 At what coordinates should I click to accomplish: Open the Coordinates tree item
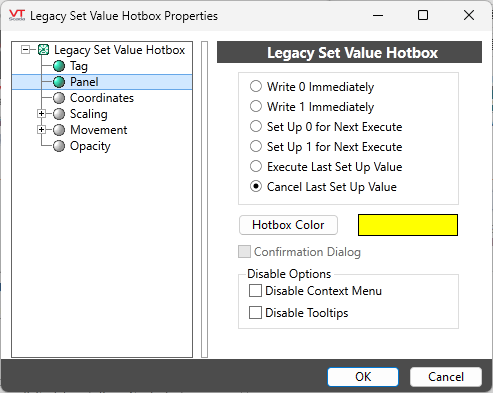click(x=102, y=98)
